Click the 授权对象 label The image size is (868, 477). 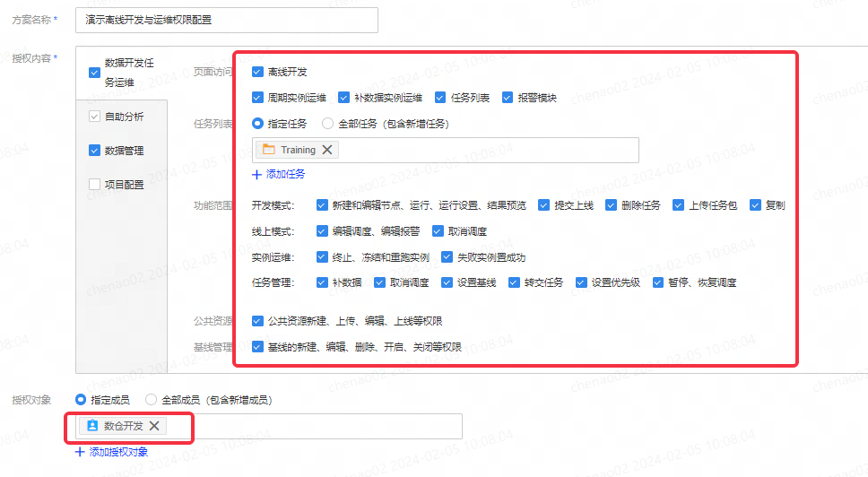[x=31, y=400]
